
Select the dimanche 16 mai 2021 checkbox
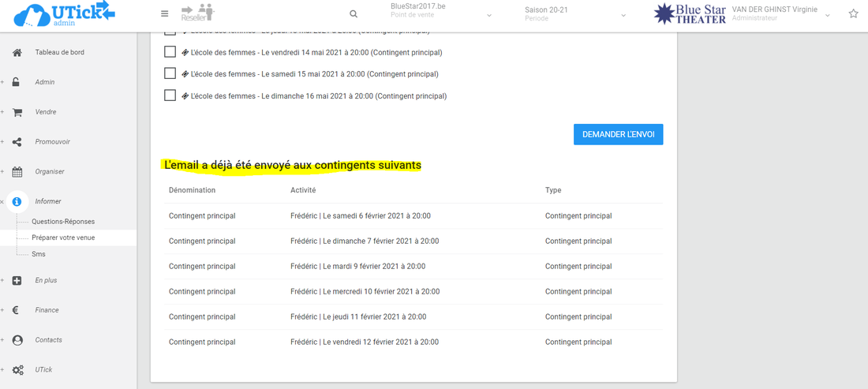(x=170, y=95)
